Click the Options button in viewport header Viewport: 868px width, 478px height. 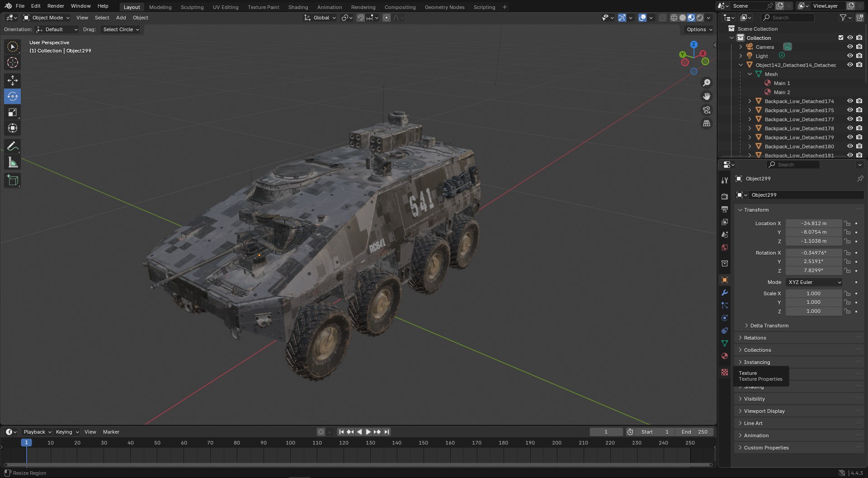699,29
